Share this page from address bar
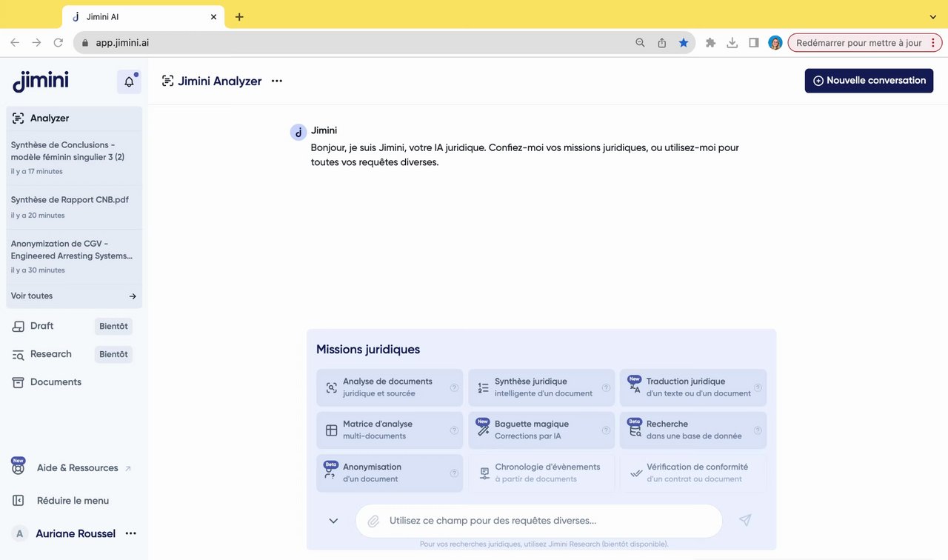 pos(662,43)
